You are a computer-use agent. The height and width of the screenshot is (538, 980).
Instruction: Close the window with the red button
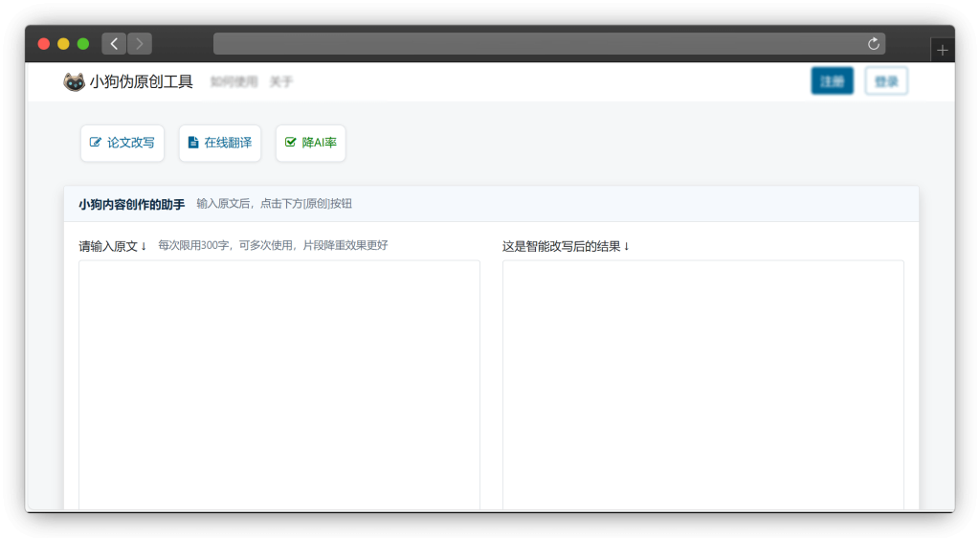(x=44, y=44)
